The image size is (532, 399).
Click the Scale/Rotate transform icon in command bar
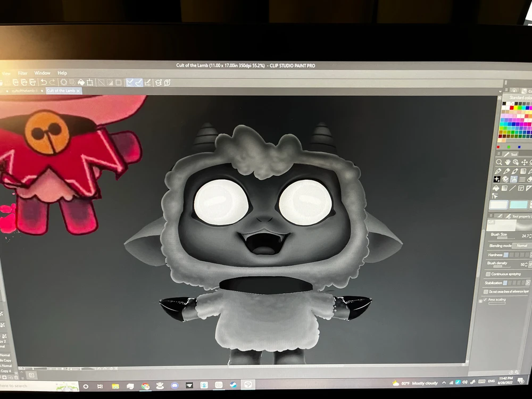(90, 82)
